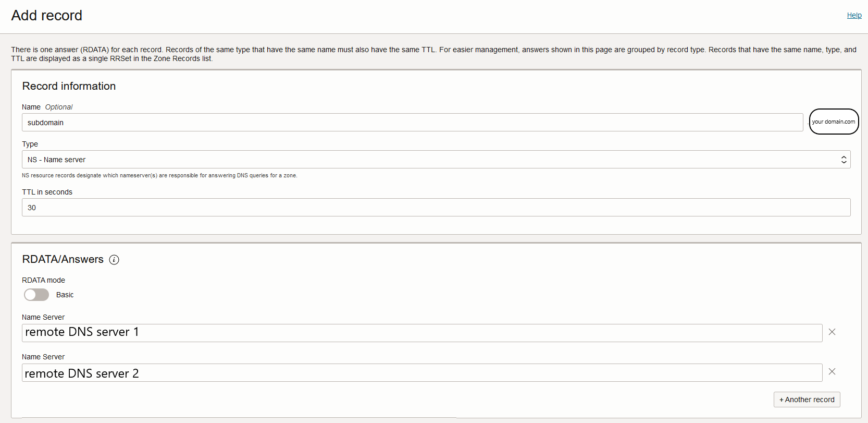This screenshot has width=868, height=423.
Task: Click the Basic label next to the toggle
Action: pyautogui.click(x=65, y=295)
